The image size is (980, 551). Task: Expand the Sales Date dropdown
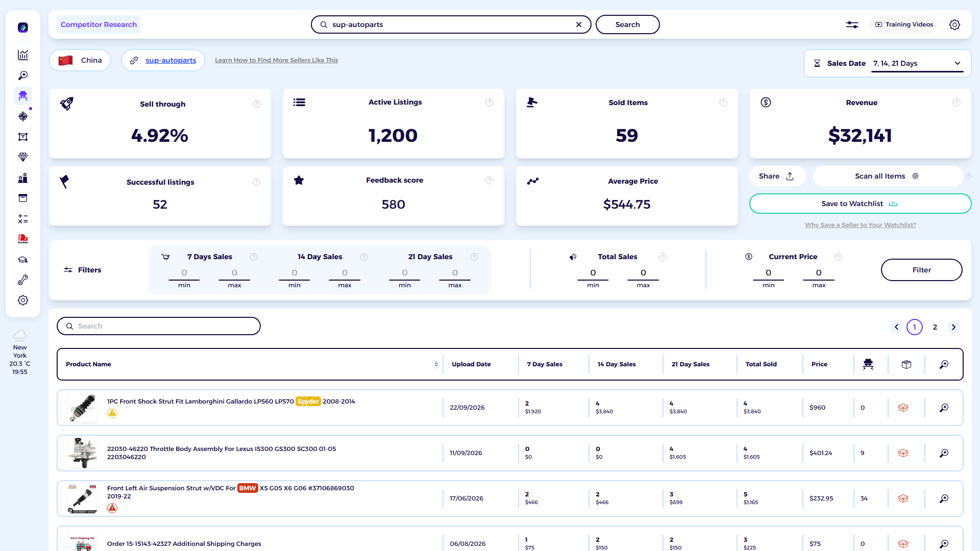click(x=917, y=63)
